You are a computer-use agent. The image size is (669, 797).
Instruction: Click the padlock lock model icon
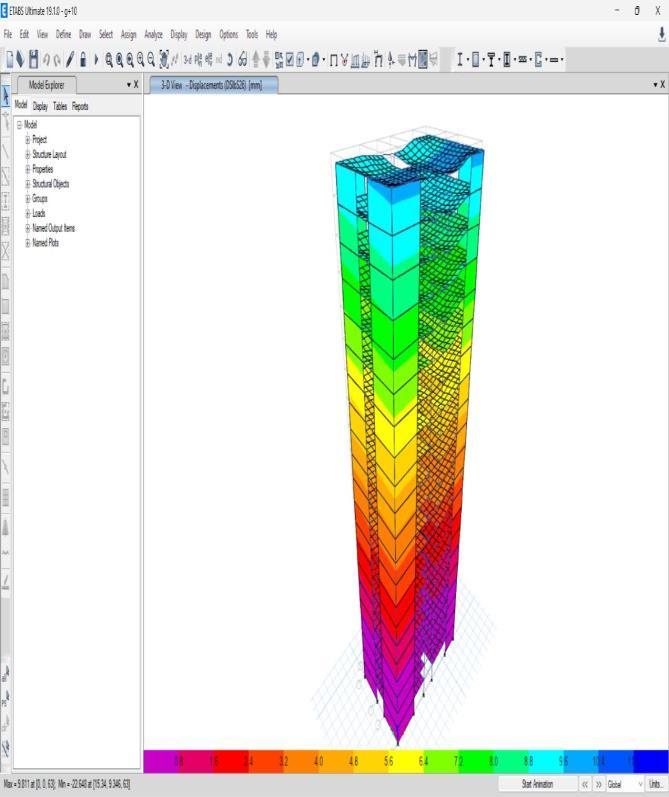point(83,59)
